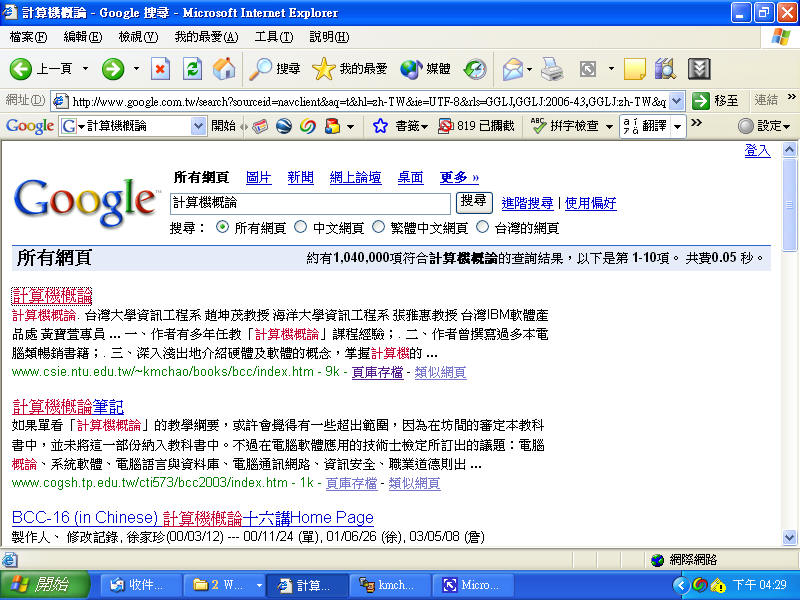Open the 計算機概論筆記 result link
800x600 pixels.
(68, 407)
